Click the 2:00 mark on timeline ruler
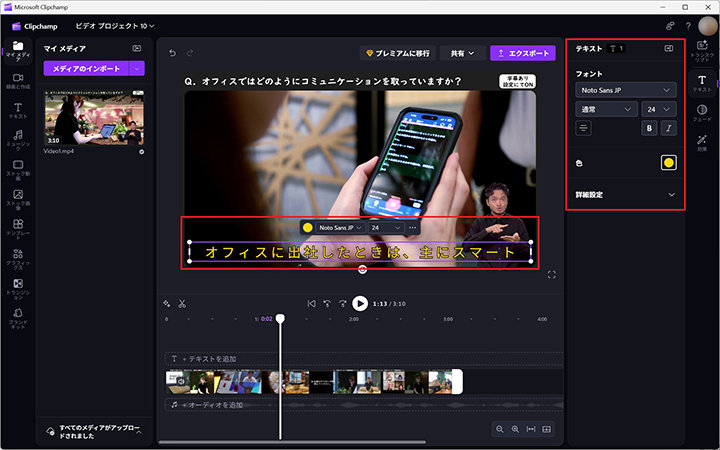720x450 pixels. point(354,319)
